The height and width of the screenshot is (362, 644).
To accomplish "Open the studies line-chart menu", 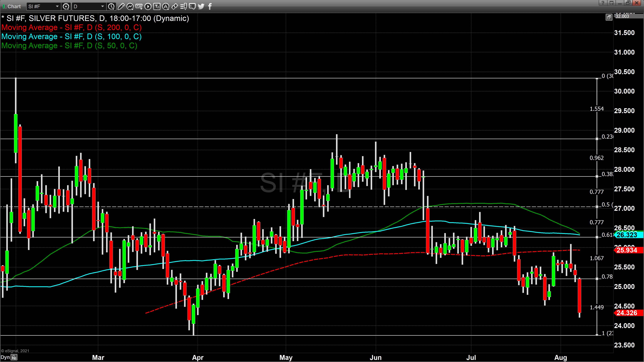I will [130, 7].
